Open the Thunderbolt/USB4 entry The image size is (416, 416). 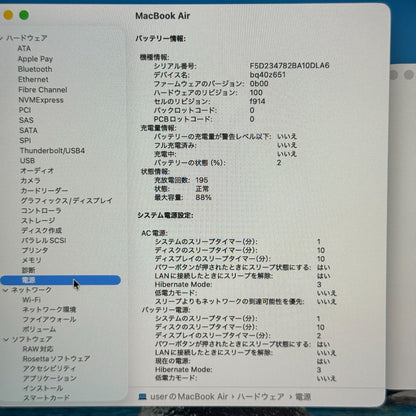click(x=52, y=151)
